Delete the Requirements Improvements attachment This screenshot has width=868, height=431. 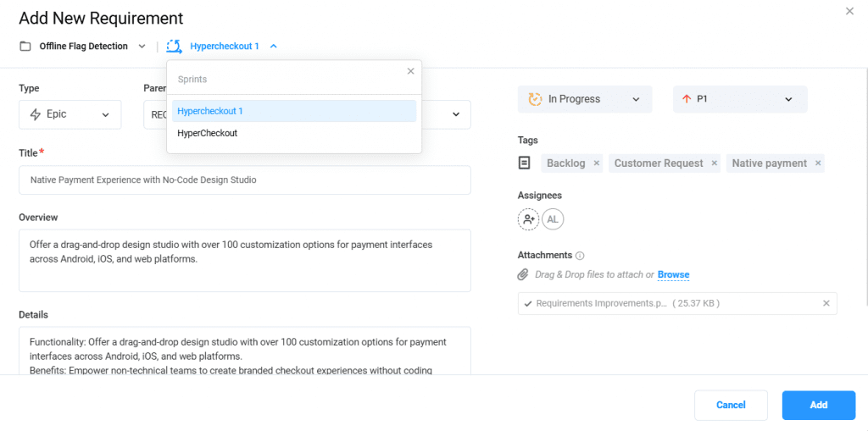826,303
